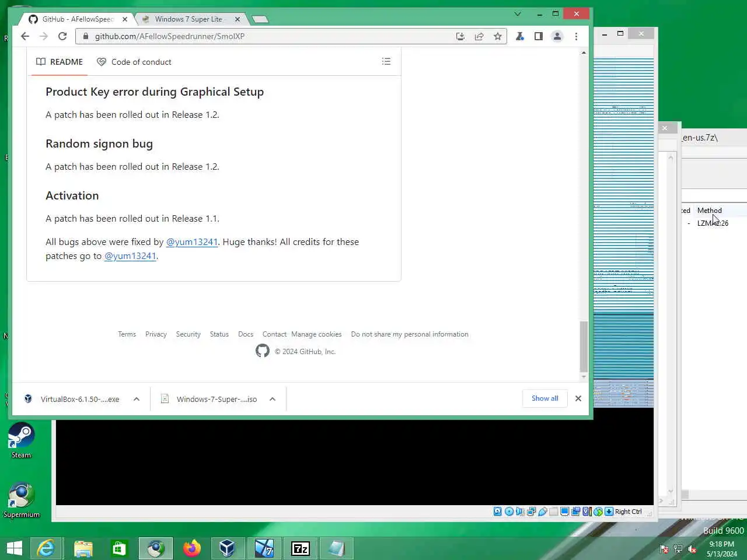Switch to 7-Zip in taskbar
Image resolution: width=747 pixels, height=560 pixels.
(300, 548)
